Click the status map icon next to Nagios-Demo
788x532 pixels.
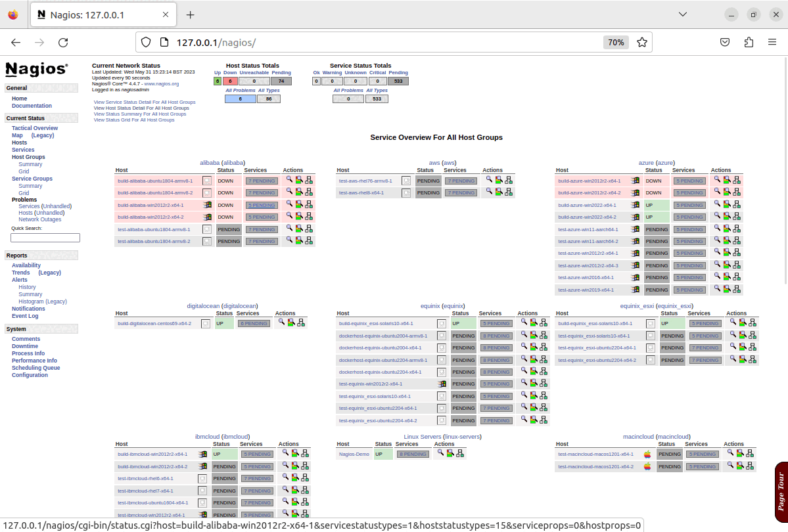pos(461,453)
